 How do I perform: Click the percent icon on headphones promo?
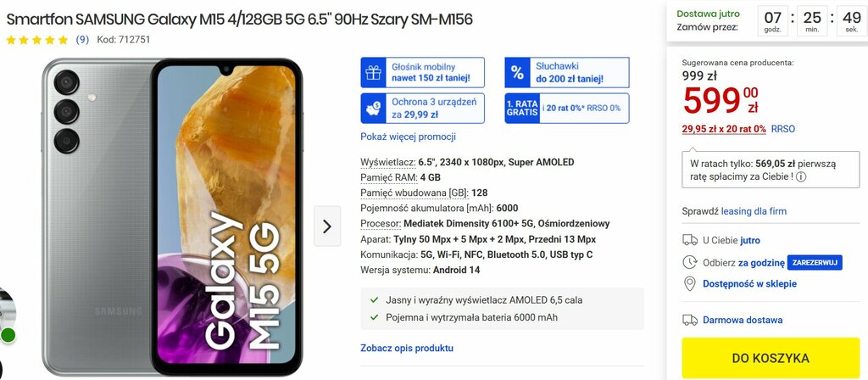coord(517,73)
